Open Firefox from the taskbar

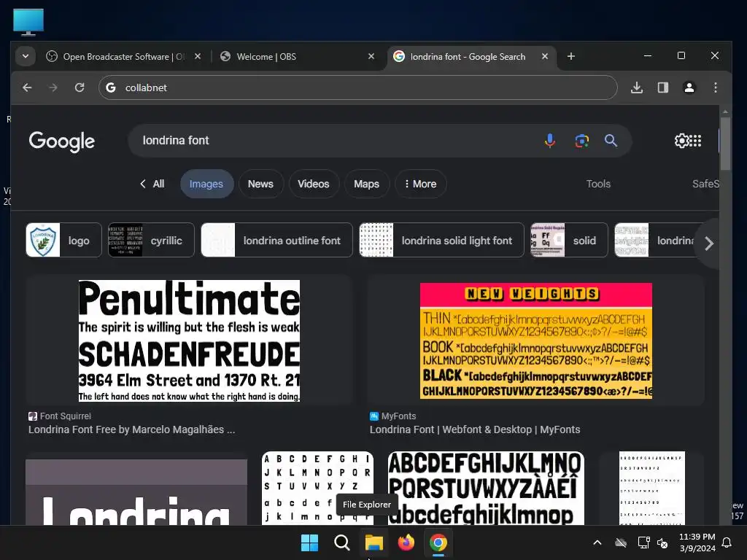(x=406, y=542)
